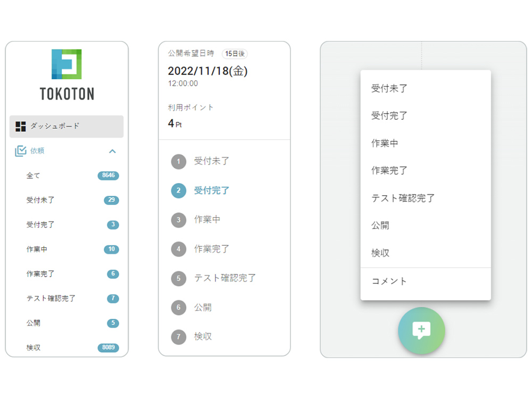
Task: Open the dashboard grid icon
Action: tap(21, 127)
